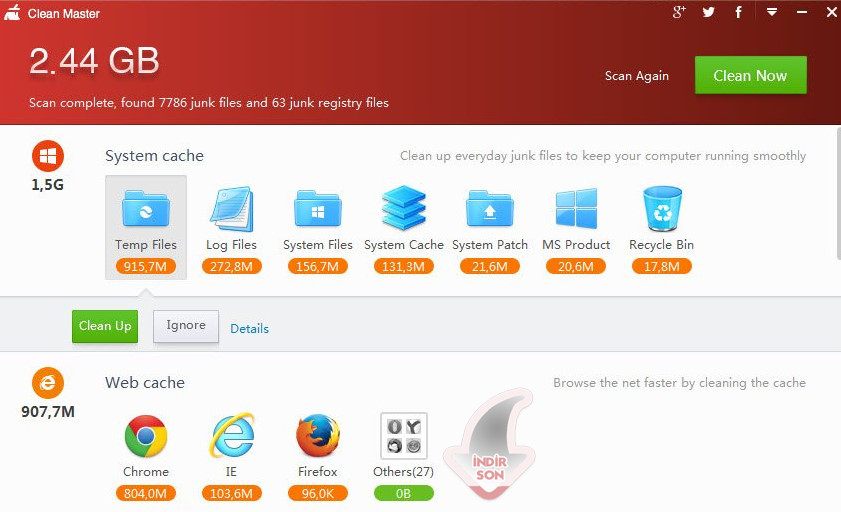Open the Details link
The image size is (841, 512).
[x=249, y=329]
